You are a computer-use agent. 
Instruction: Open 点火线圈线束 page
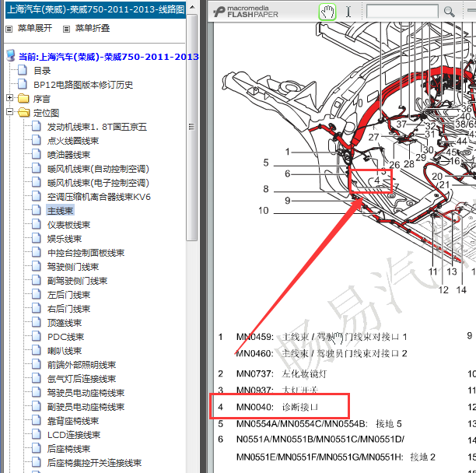tap(73, 141)
